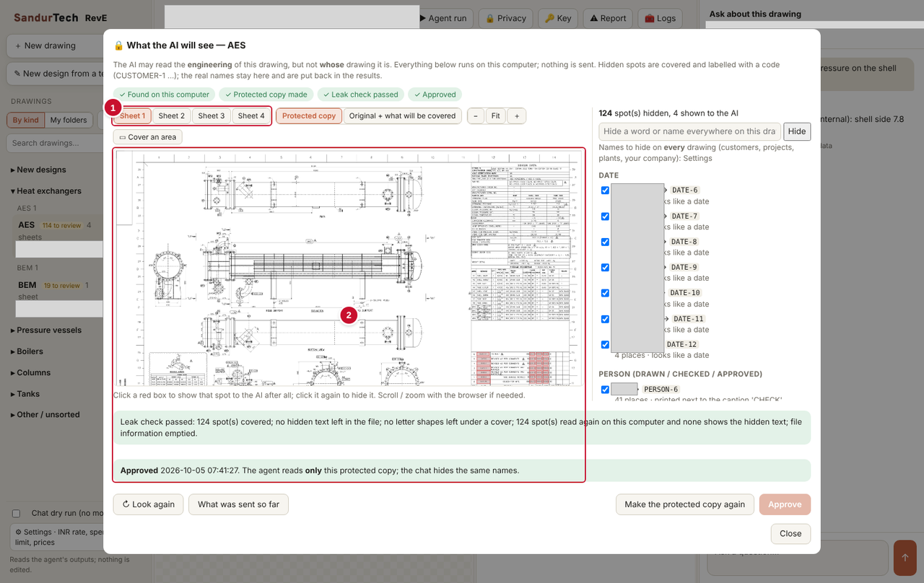The width and height of the screenshot is (924, 583).
Task: Switch to Sheet 3 tab
Action: pos(212,115)
